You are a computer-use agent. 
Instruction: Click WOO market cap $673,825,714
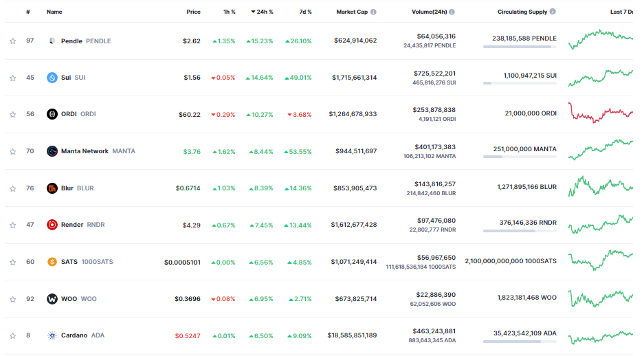click(356, 298)
